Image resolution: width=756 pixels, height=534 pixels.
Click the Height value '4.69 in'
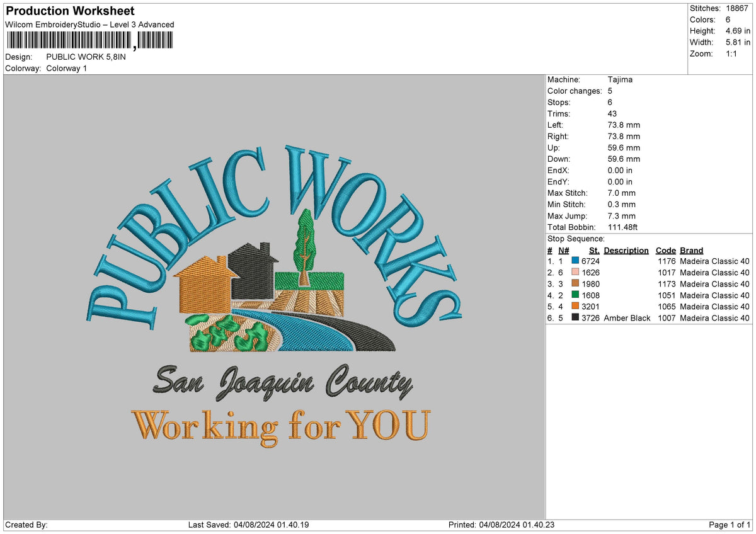click(738, 31)
